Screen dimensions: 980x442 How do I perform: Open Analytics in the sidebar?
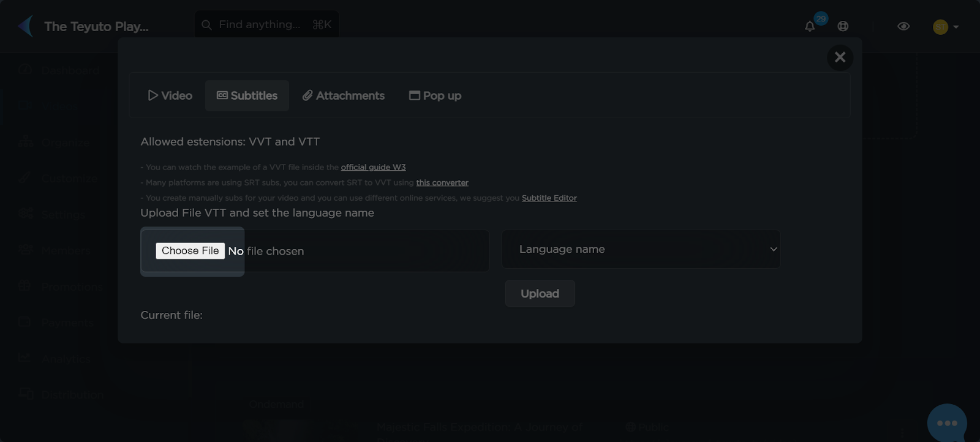54,359
